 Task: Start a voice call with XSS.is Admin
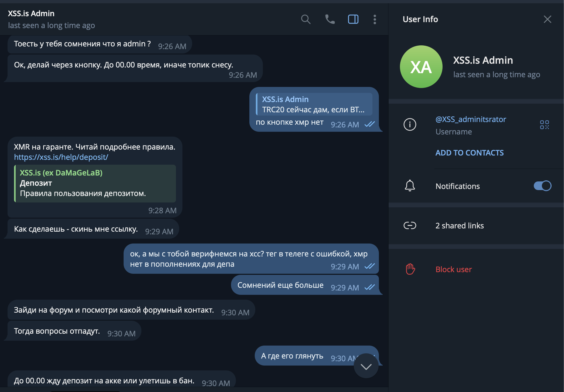[x=330, y=19]
